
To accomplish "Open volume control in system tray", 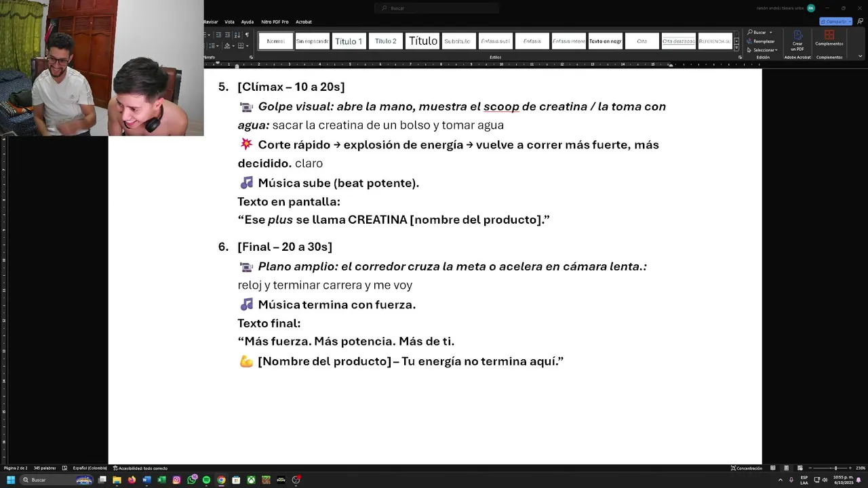I will coord(825,480).
